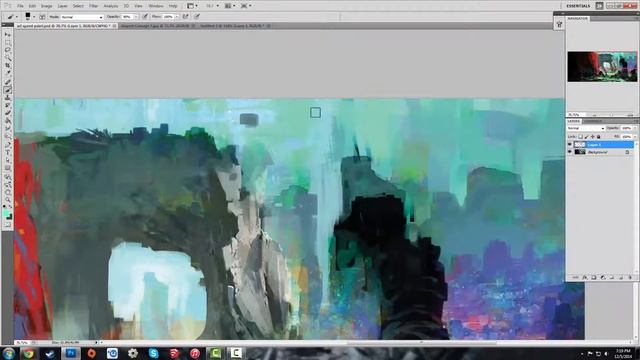640x360 pixels.
Task: Open the File menu
Action: [x=20, y=6]
